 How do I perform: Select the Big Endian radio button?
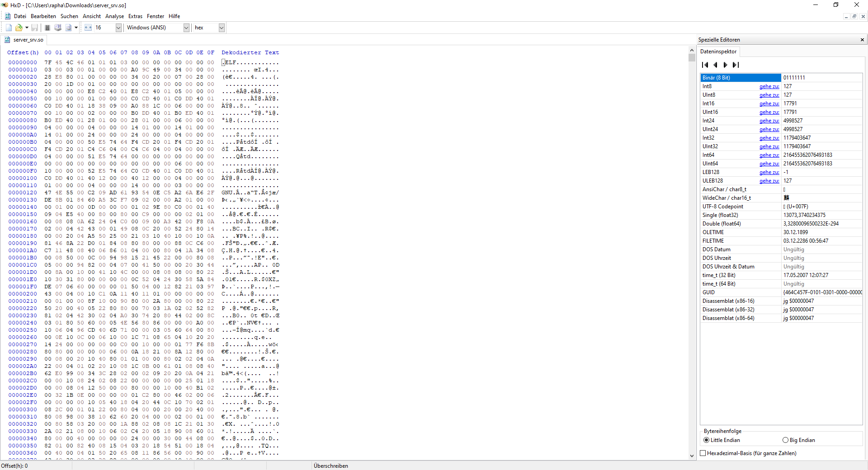[785, 440]
